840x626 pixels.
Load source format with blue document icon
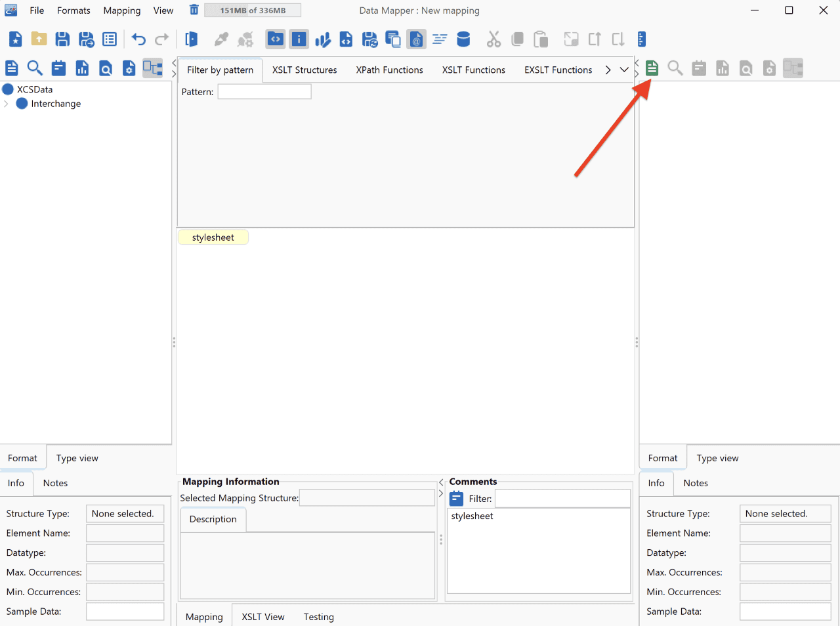coord(12,68)
